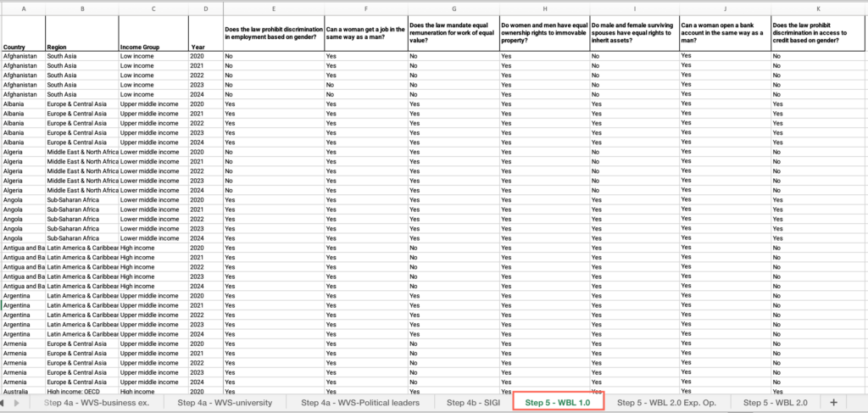Select column C header

[153, 8]
